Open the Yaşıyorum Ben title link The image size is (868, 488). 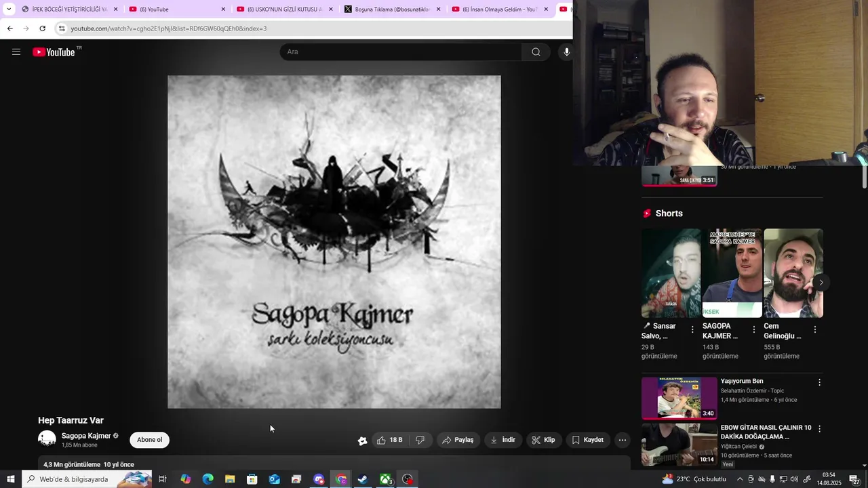pos(742,381)
